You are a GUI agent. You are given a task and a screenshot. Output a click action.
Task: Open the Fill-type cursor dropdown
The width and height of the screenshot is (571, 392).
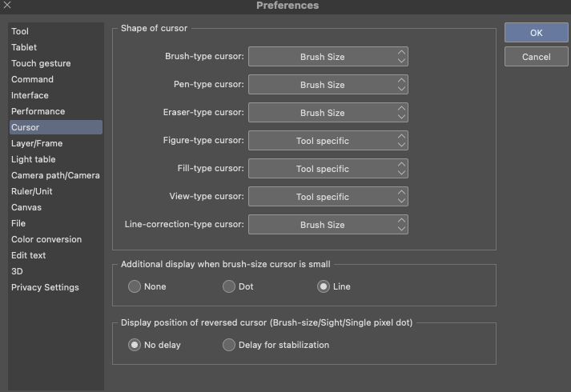[328, 169]
